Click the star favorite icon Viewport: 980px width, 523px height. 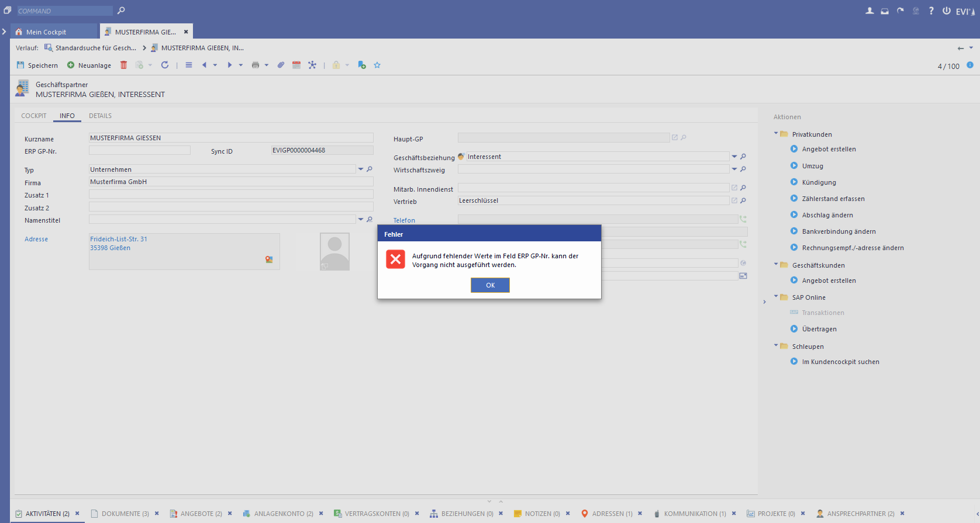(377, 65)
